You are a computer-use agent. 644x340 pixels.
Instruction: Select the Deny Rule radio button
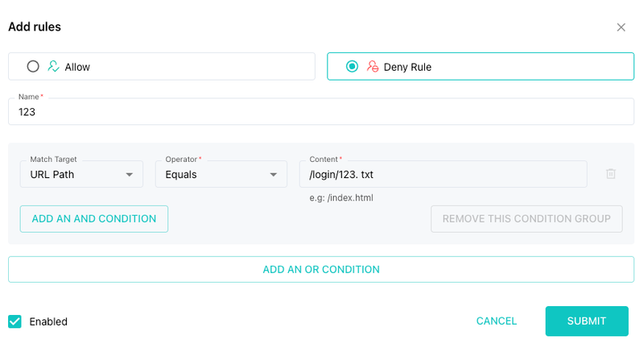pos(352,66)
